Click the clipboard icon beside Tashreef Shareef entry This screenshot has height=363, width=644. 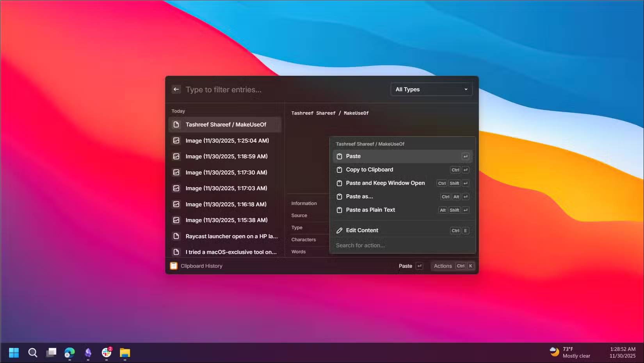point(177,124)
